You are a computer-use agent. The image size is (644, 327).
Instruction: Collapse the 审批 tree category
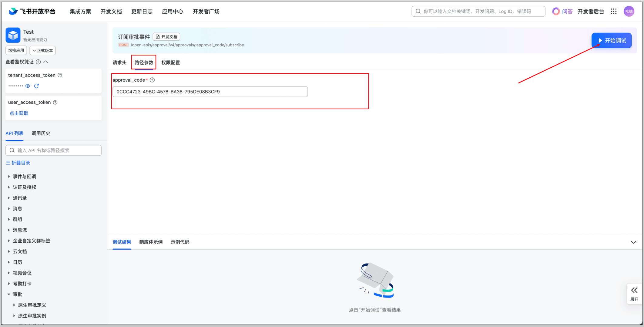tap(9, 294)
